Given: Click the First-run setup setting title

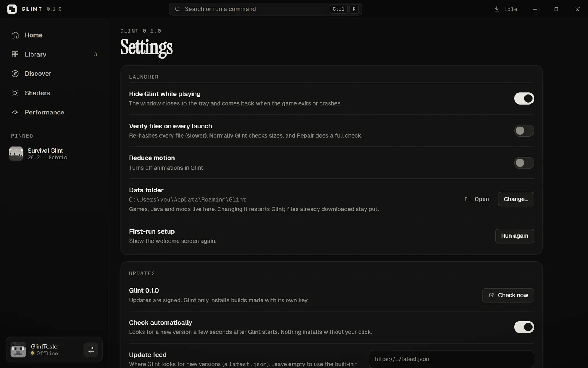Looking at the screenshot, I should (x=152, y=231).
